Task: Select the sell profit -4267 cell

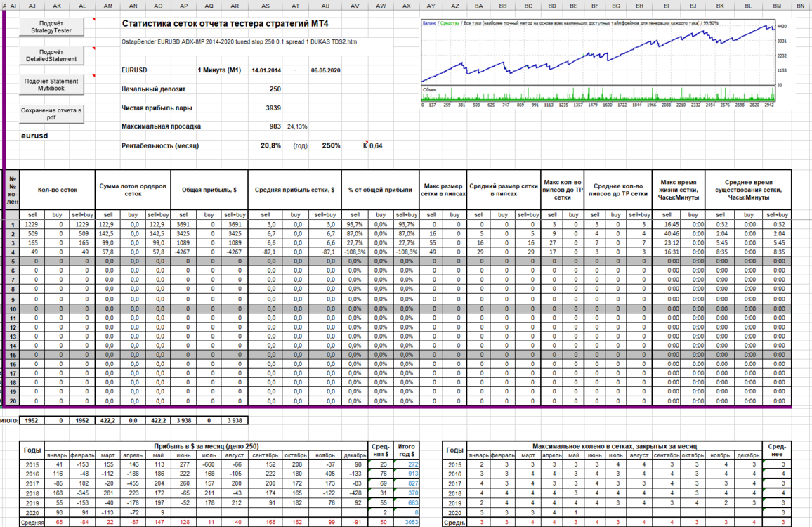Action: coord(184,252)
